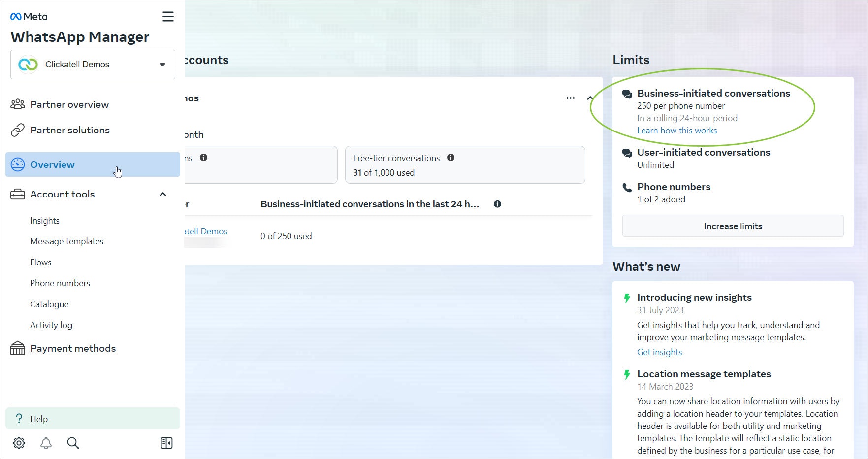Click the Help question mark icon
Image resolution: width=868 pixels, height=459 pixels.
tap(19, 419)
